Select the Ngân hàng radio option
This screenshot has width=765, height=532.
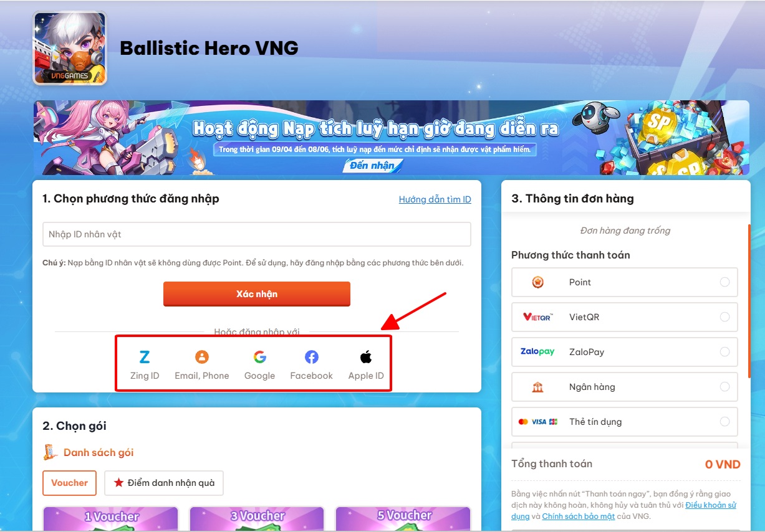pyautogui.click(x=724, y=387)
